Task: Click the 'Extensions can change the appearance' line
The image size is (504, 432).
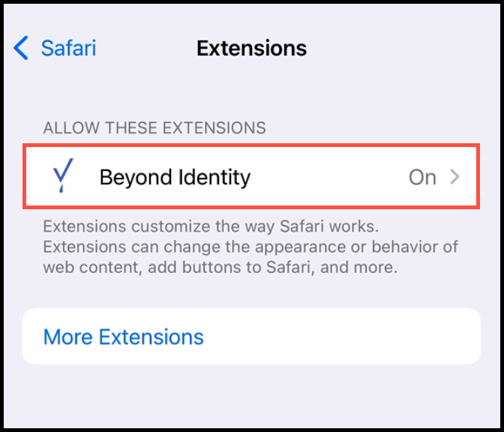Action: [x=250, y=247]
